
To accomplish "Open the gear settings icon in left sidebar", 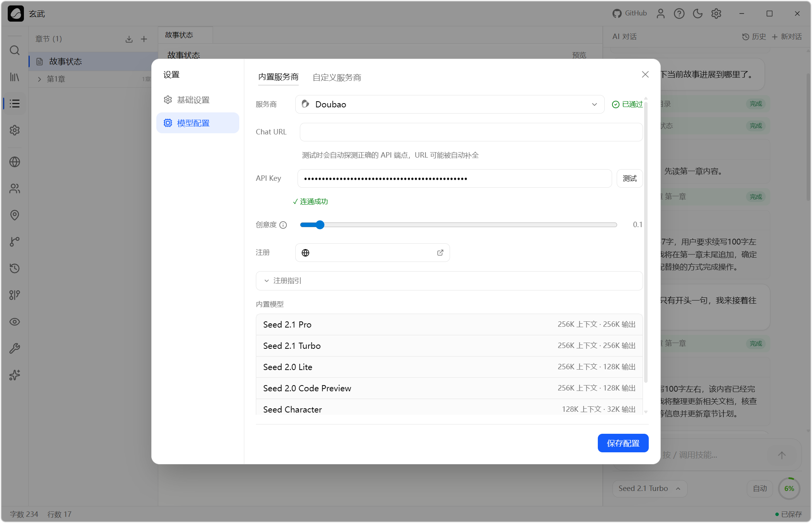I will (15, 130).
